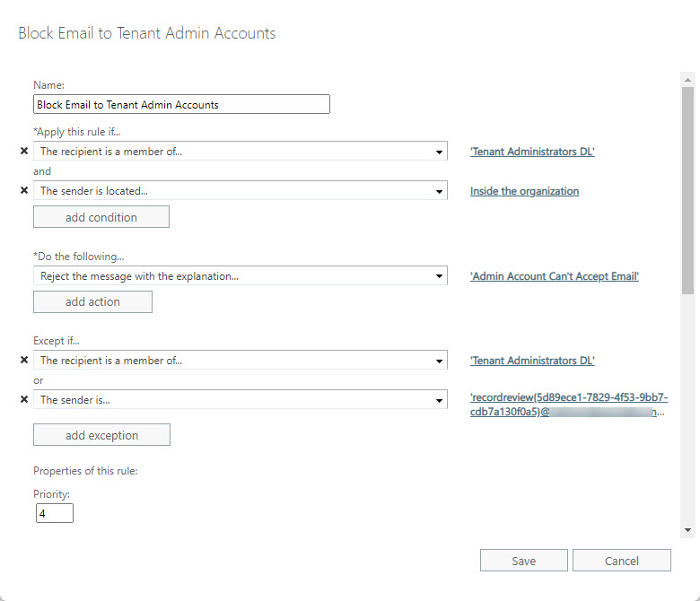Open first condition 'recipient is a member of' dropdown

(x=241, y=152)
